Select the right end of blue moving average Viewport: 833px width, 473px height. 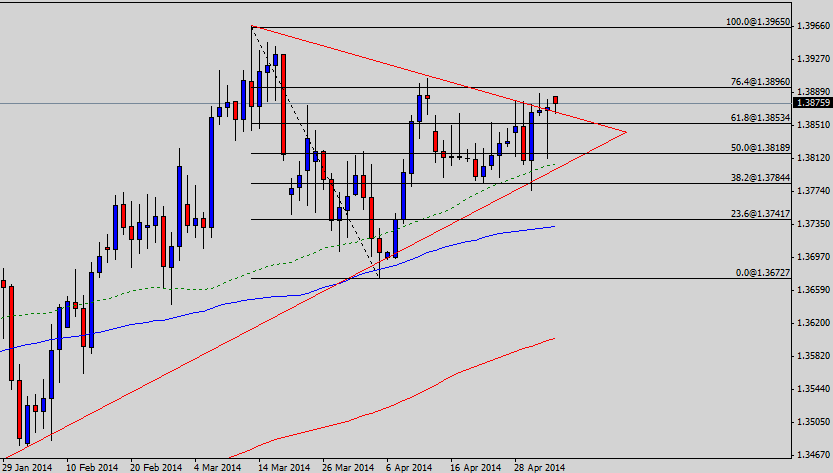point(555,227)
